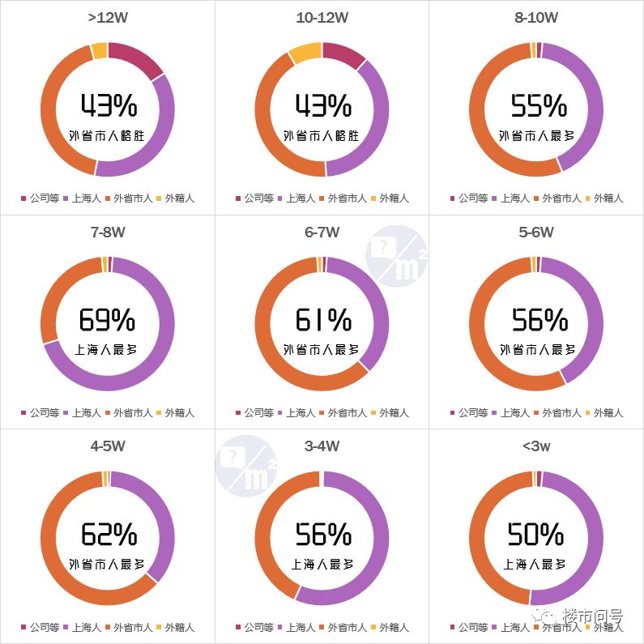
Task: Select the 10-12W chart title
Action: (322, 17)
